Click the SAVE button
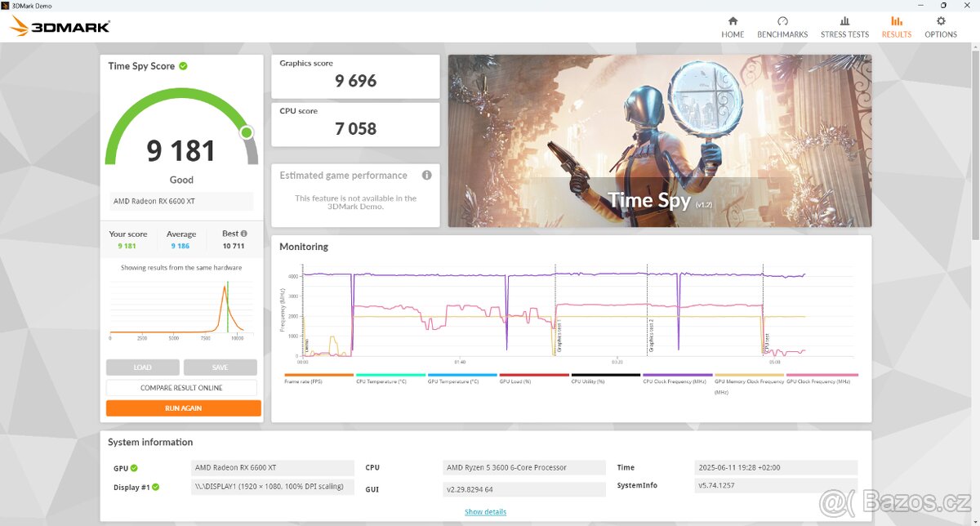 220,367
